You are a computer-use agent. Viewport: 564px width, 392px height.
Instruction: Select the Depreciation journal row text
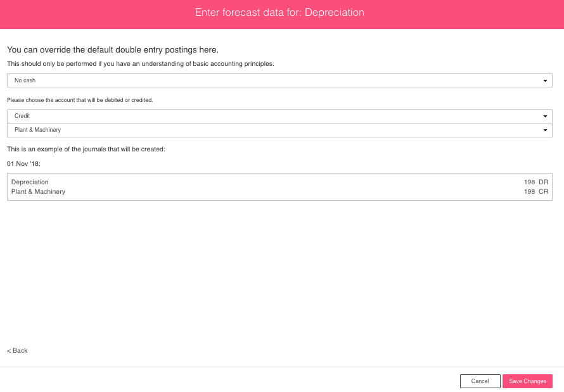(x=30, y=182)
